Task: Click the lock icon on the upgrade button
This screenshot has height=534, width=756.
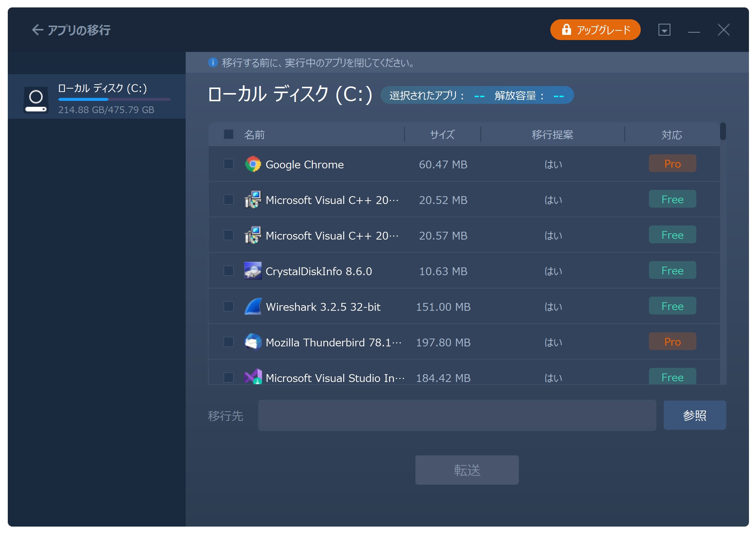Action: pyautogui.click(x=567, y=29)
